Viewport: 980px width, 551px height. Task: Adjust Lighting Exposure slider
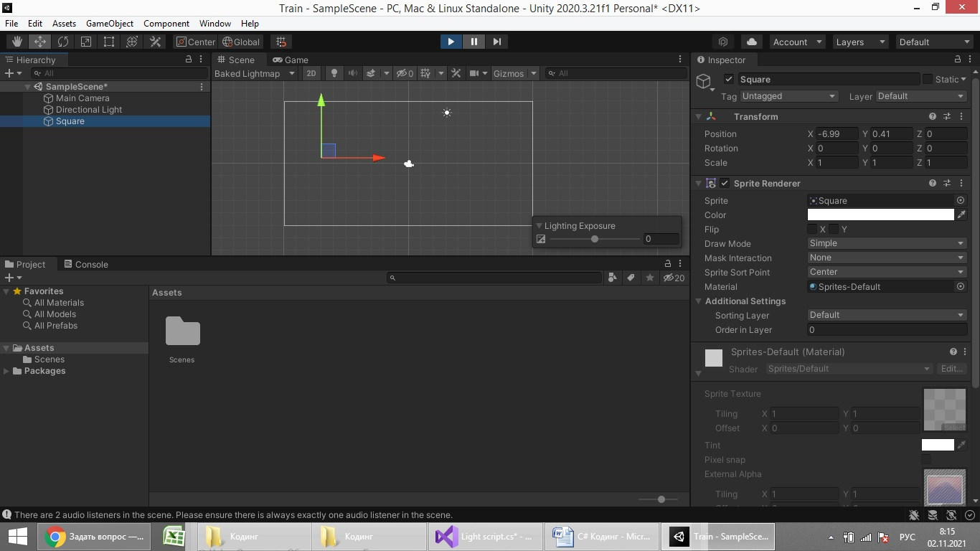pyautogui.click(x=595, y=239)
